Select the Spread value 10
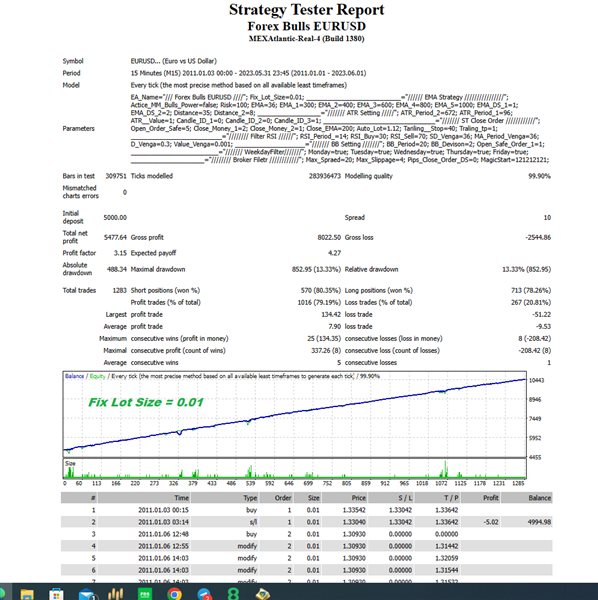The image size is (598, 600). pos(547,217)
